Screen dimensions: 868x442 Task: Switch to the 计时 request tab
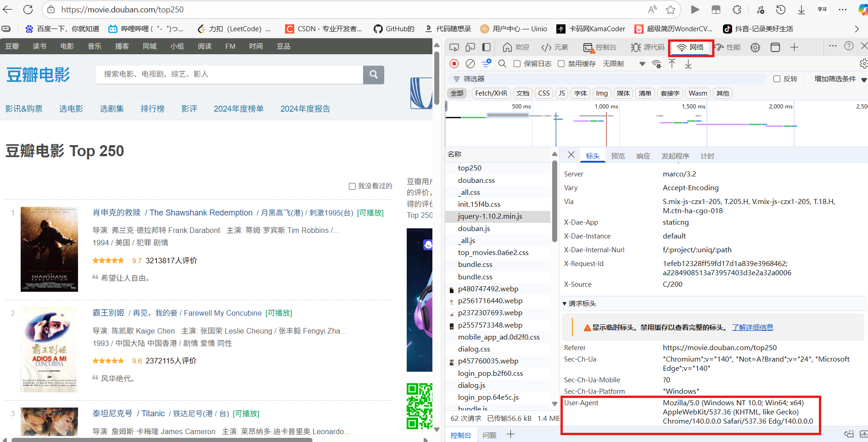tap(707, 156)
